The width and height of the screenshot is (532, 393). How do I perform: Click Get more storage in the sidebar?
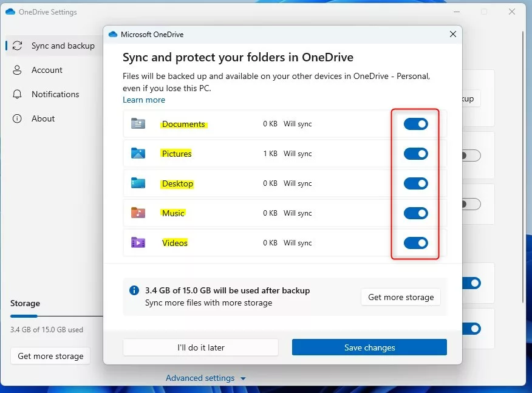coord(50,356)
